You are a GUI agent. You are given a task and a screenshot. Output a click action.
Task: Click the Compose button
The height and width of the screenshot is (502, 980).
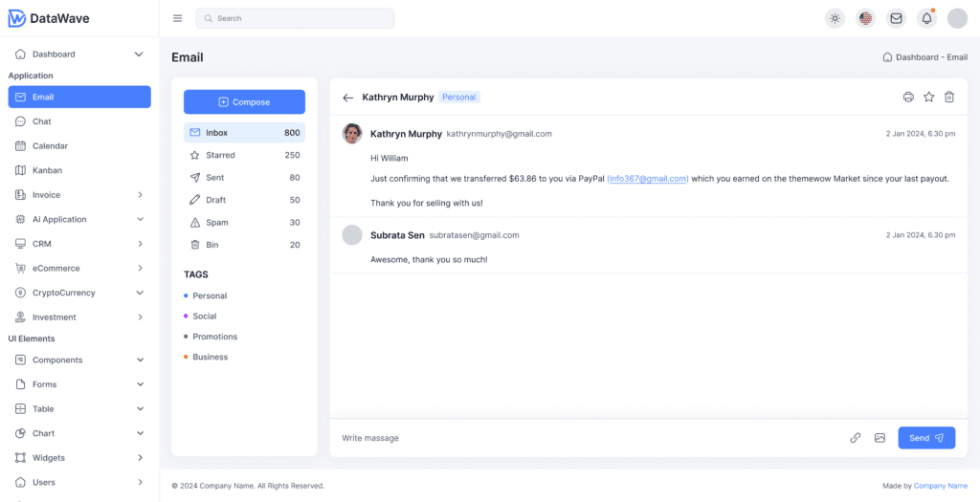click(x=244, y=102)
